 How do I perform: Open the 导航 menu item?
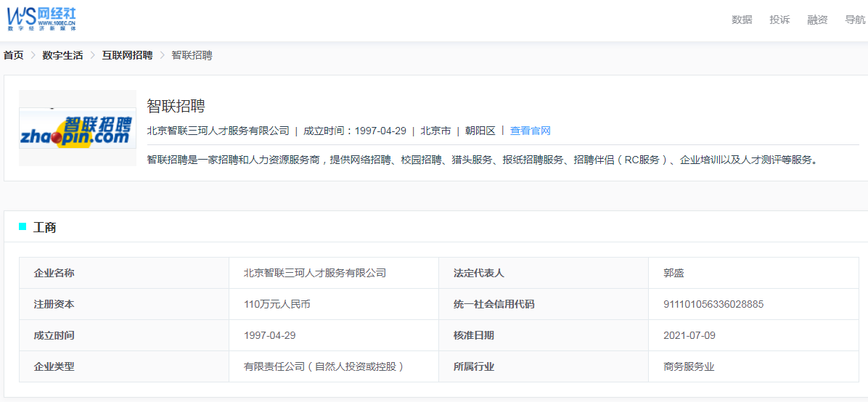pyautogui.click(x=855, y=20)
